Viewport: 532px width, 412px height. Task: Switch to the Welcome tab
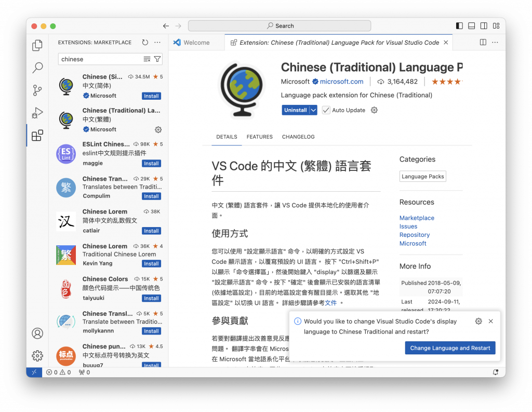coord(196,43)
